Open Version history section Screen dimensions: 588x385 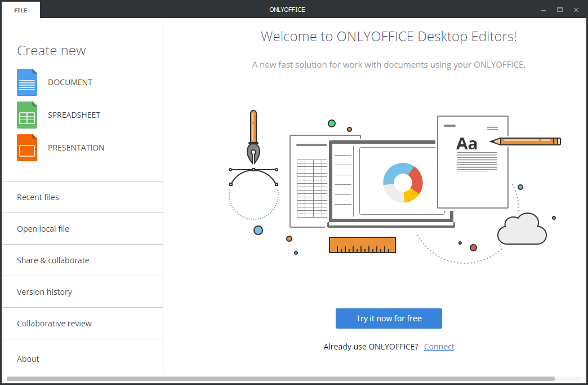coord(82,291)
